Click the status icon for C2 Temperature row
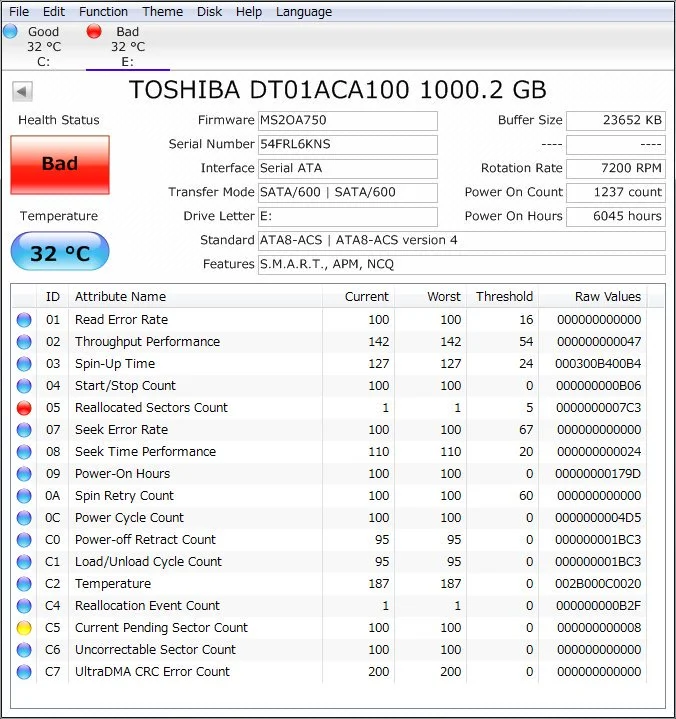Image resolution: width=676 pixels, height=719 pixels. coord(24,584)
